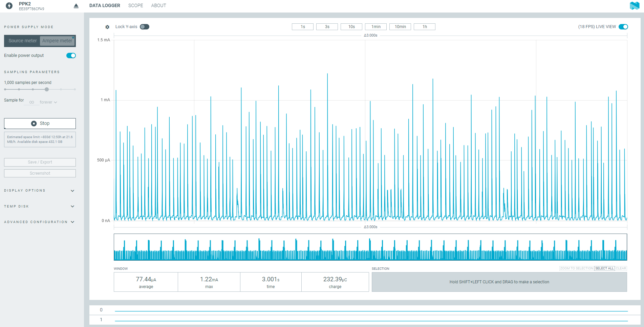Toggle Lock Y-axis switch
The height and width of the screenshot is (327, 644).
tap(145, 27)
